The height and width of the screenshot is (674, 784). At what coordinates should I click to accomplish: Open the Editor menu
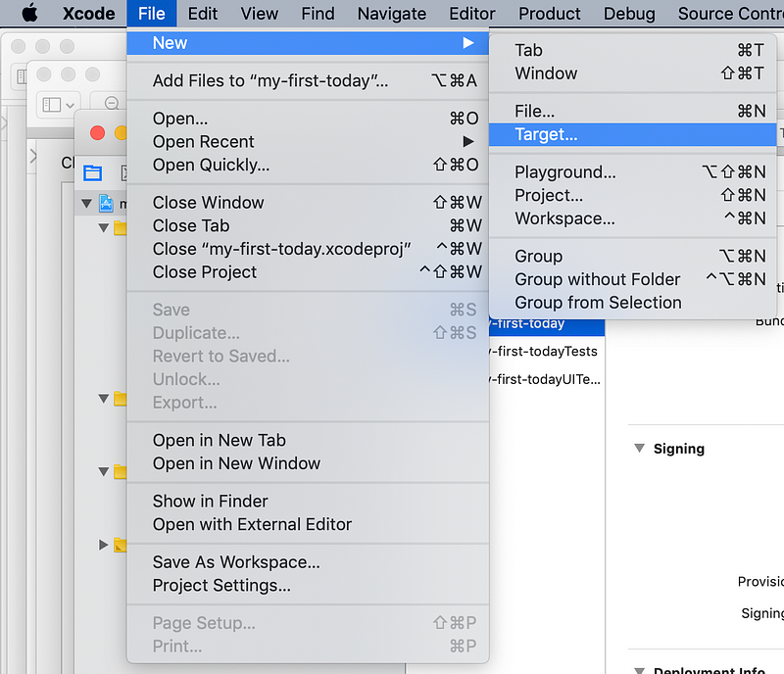tap(472, 14)
